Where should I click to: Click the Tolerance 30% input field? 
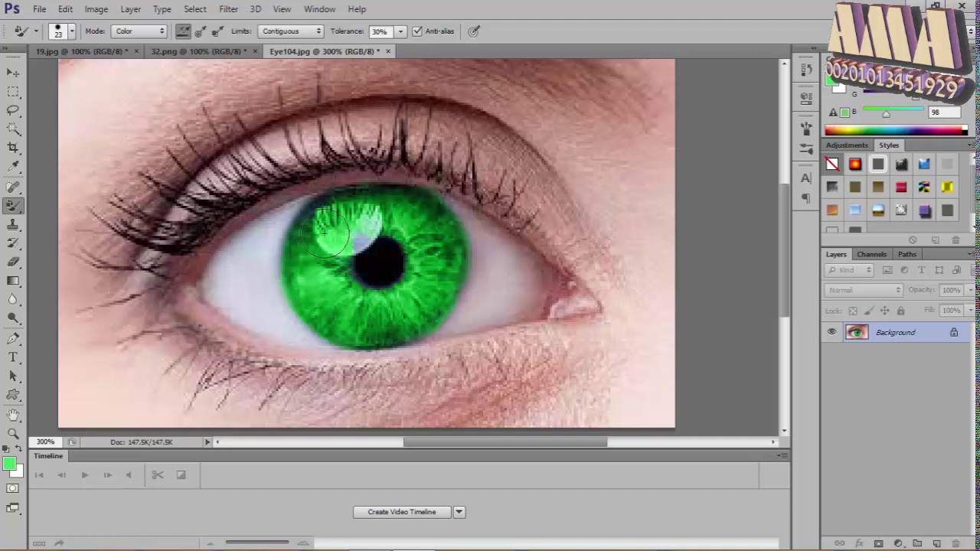coord(380,31)
